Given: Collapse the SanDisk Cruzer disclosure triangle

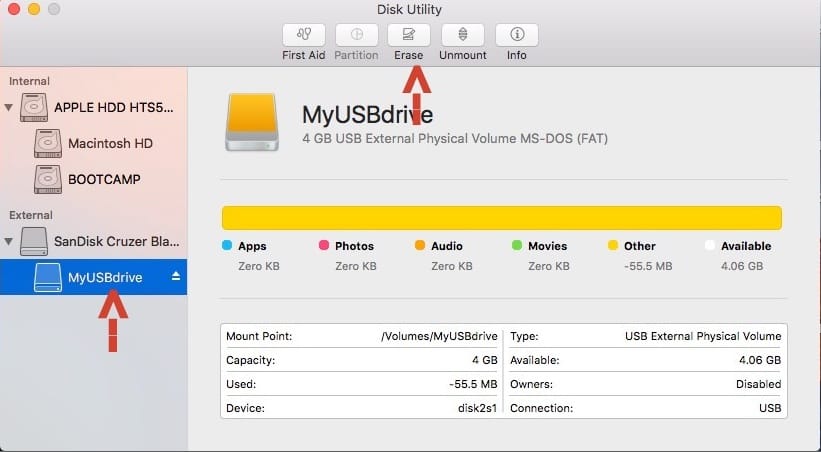Looking at the screenshot, I should coord(8,241).
